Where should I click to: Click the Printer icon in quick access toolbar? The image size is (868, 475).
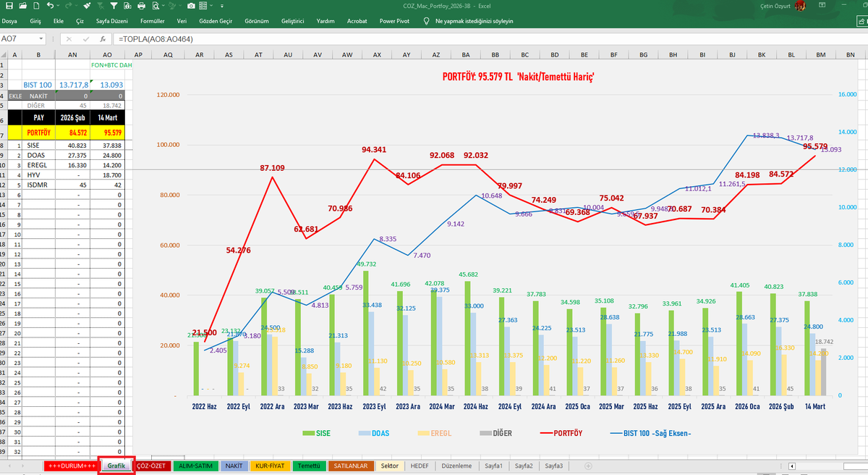[x=141, y=6]
